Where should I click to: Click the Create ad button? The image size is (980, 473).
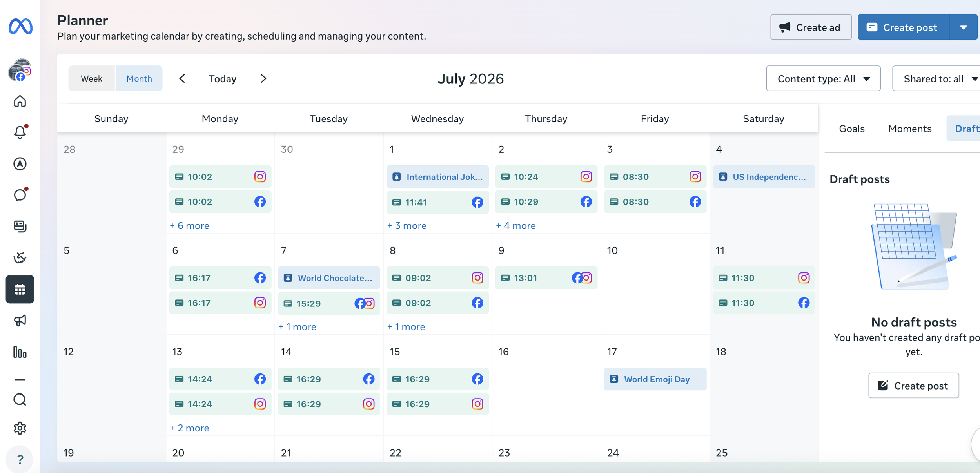point(811,27)
